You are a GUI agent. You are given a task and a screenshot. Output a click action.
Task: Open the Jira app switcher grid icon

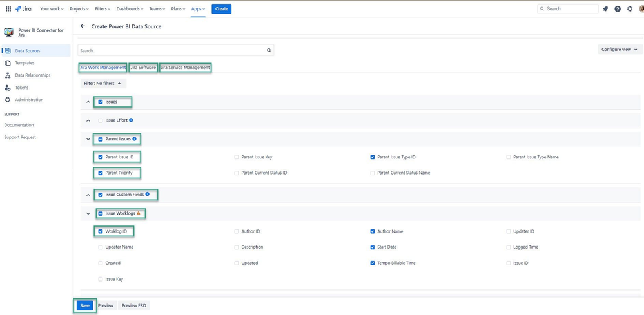point(8,8)
